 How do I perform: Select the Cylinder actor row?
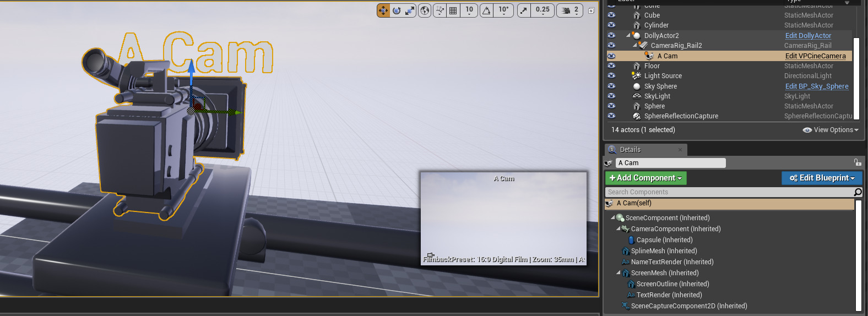coord(729,25)
